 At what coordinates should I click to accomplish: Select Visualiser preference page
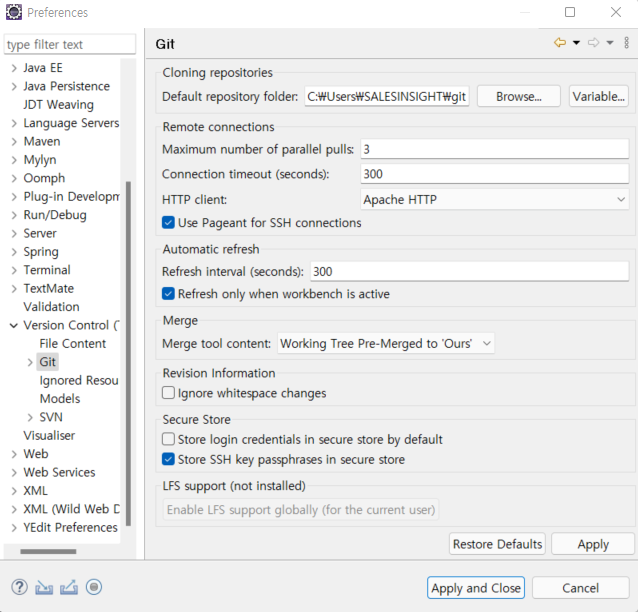click(x=49, y=435)
